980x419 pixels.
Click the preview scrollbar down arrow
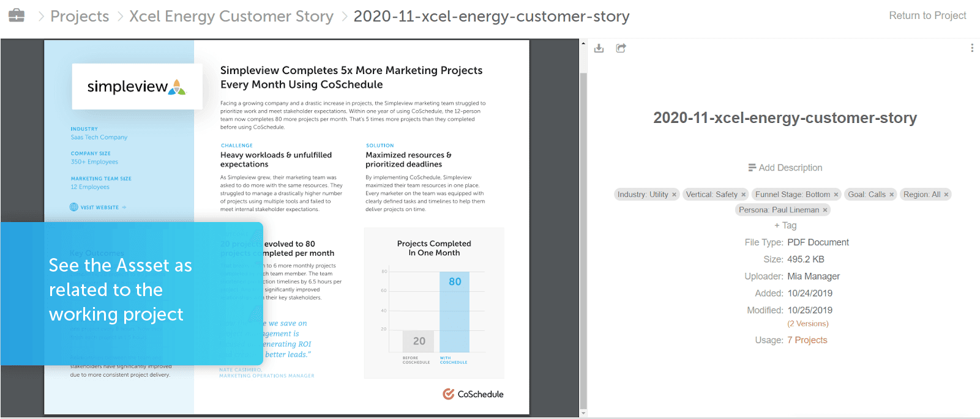tap(583, 413)
